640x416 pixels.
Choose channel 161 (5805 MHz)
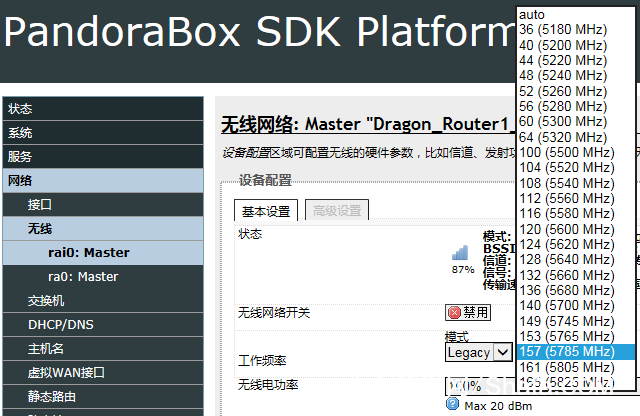[x=576, y=367]
